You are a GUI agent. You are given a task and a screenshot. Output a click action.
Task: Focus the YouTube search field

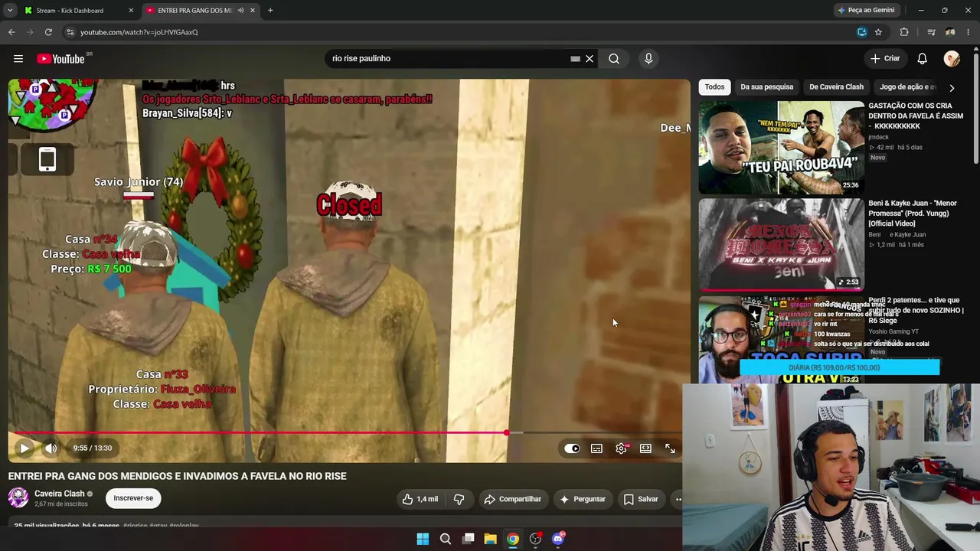point(448,59)
